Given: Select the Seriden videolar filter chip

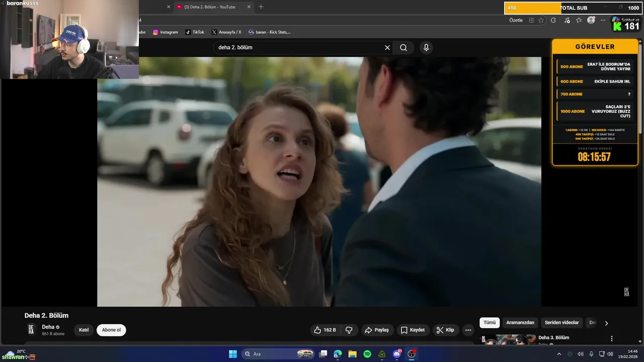Looking at the screenshot, I should [x=561, y=322].
